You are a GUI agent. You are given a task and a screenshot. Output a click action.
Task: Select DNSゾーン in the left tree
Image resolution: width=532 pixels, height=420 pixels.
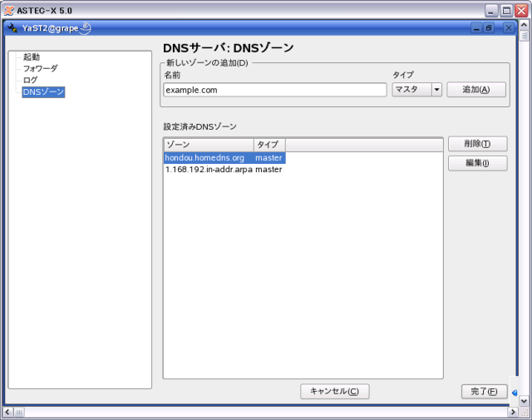point(43,91)
